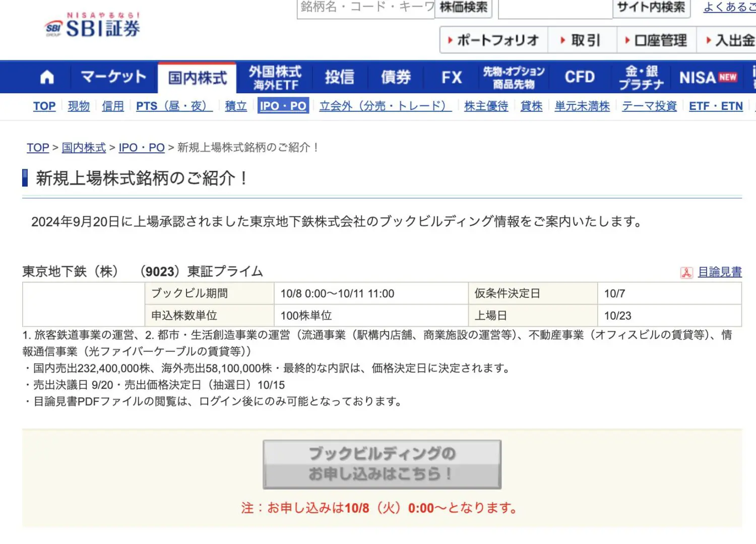This screenshot has width=756, height=544.
Task: Click the 株主優待 submenu link
Action: click(x=486, y=106)
